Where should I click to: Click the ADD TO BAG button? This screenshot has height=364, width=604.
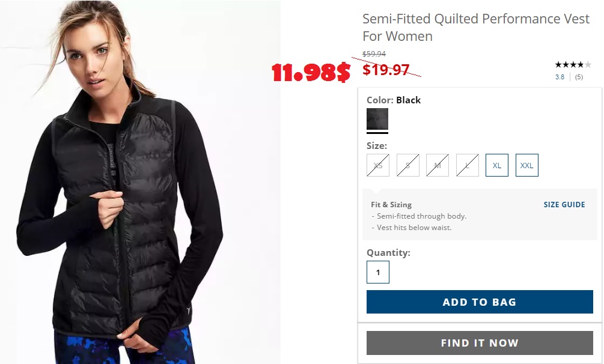480,302
